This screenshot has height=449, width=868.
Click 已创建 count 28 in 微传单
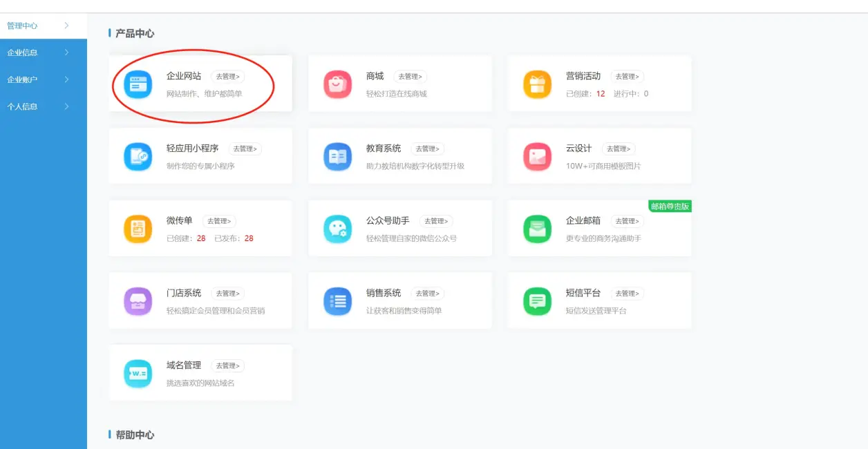click(x=201, y=238)
